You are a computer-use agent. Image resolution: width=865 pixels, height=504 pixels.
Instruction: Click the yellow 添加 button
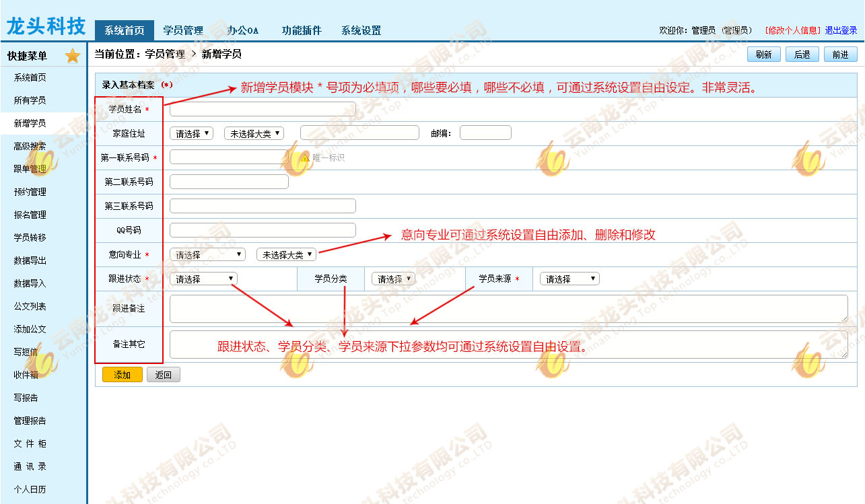[122, 375]
